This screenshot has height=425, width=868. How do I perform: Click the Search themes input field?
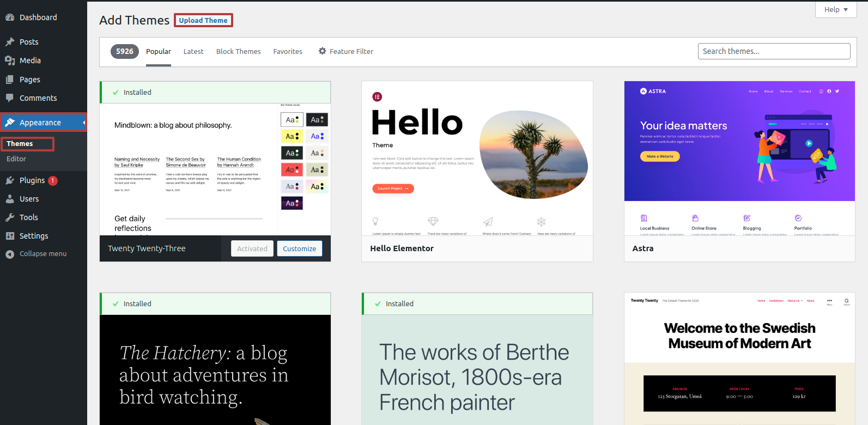(x=774, y=51)
